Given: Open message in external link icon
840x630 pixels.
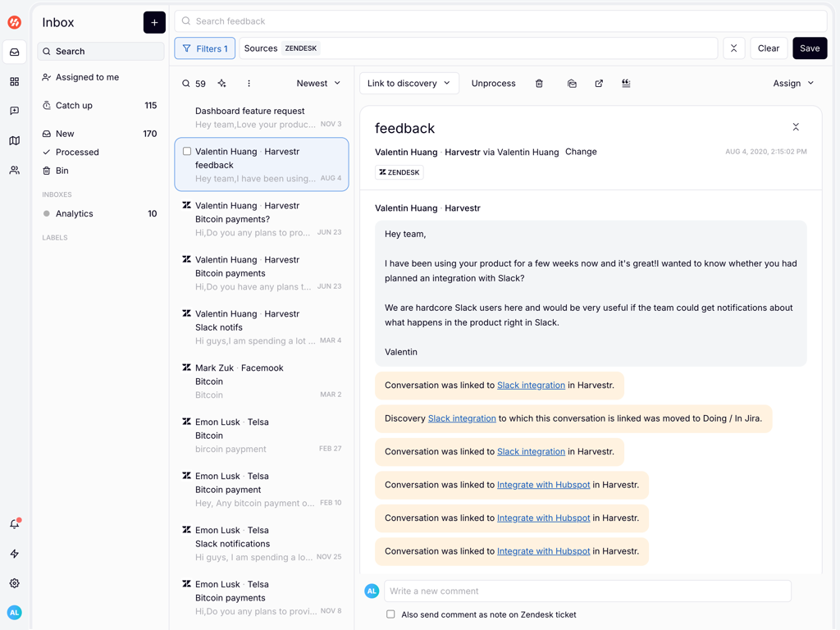Looking at the screenshot, I should pyautogui.click(x=599, y=84).
